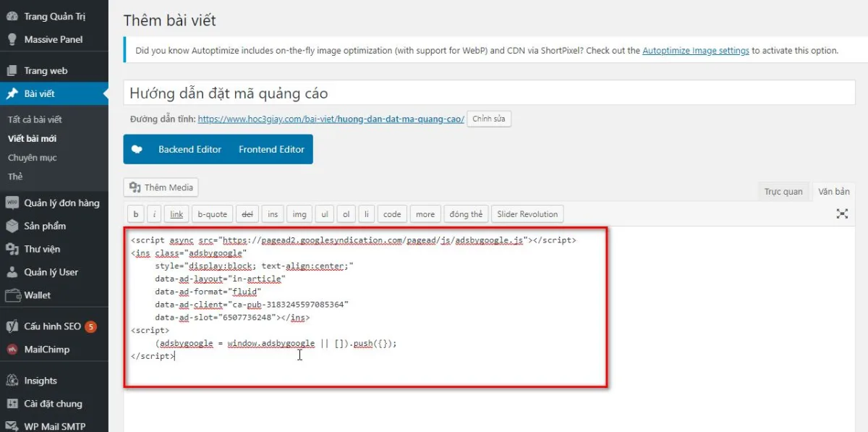Click the b-quote quicktag button
This screenshot has width=868, height=432.
tap(212, 214)
